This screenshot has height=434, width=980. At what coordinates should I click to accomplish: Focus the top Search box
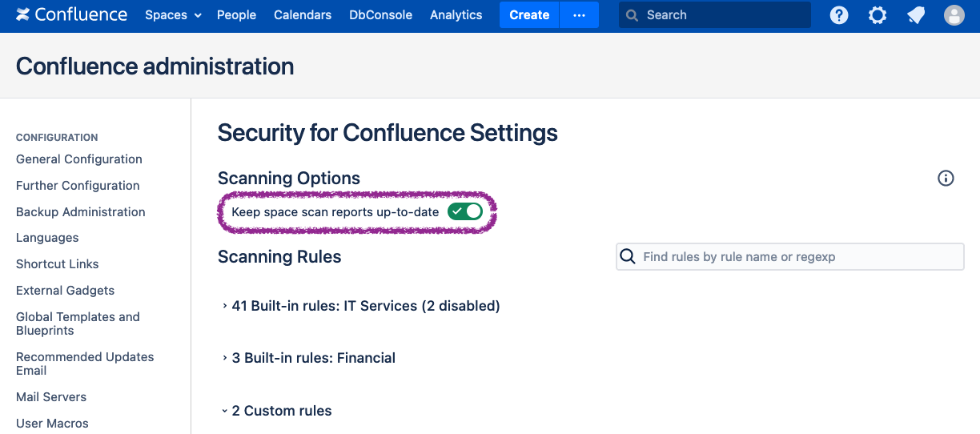coord(721,15)
